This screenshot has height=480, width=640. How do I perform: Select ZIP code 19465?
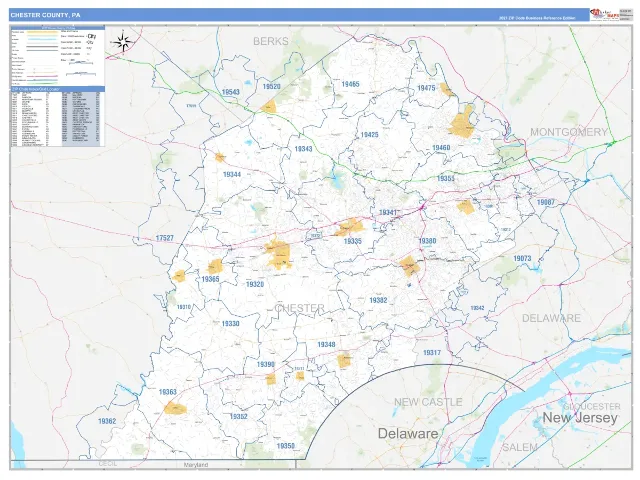tap(350, 84)
